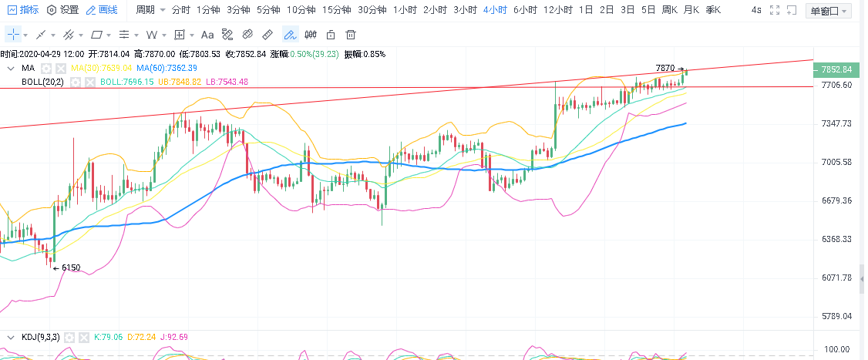
Task: Collapse the KDJ(9,3,3) indicator chevron
Action: pyautogui.click(x=11, y=337)
